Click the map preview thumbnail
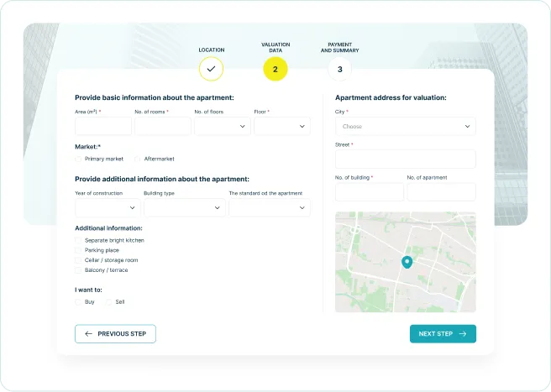The image size is (551, 392). pyautogui.click(x=406, y=262)
